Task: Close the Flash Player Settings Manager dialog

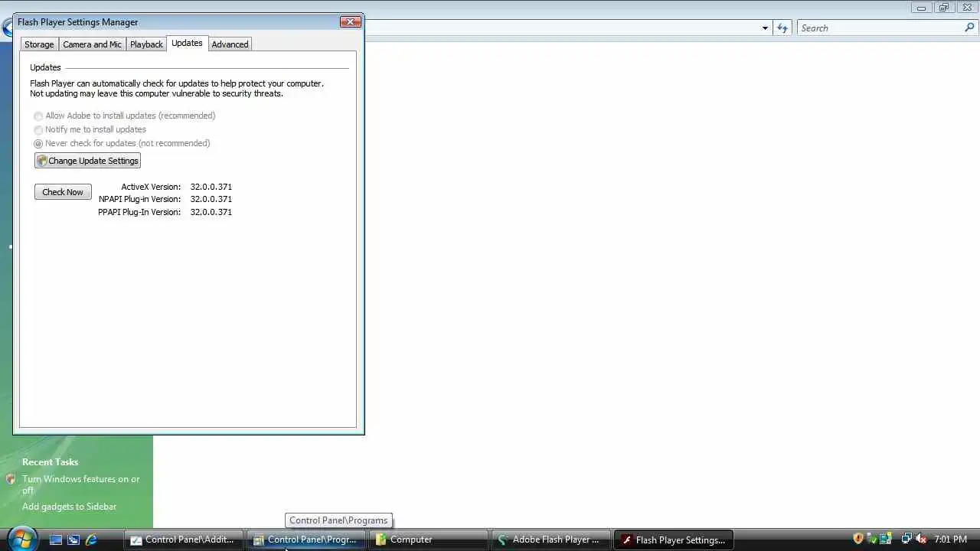Action: 350,22
